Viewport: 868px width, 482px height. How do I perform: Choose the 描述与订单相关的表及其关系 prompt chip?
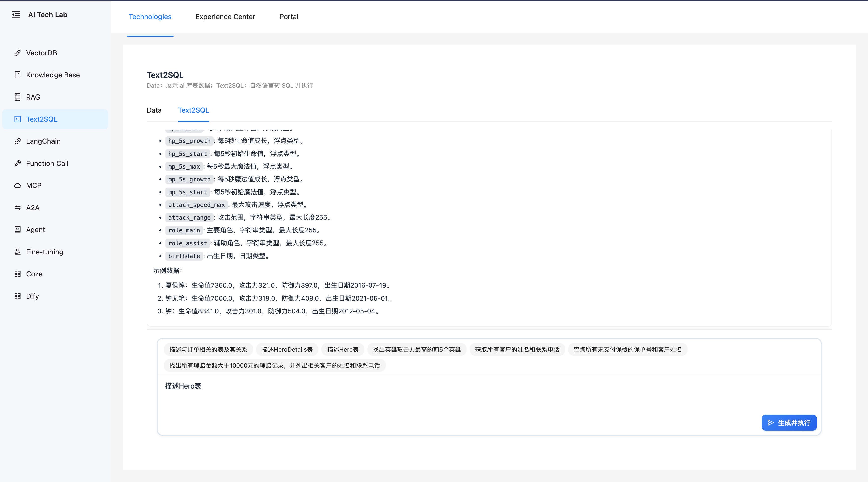(208, 350)
